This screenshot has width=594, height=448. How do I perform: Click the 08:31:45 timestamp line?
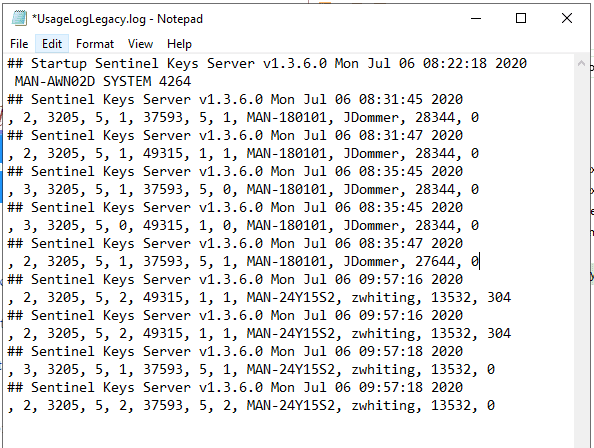pos(235,99)
